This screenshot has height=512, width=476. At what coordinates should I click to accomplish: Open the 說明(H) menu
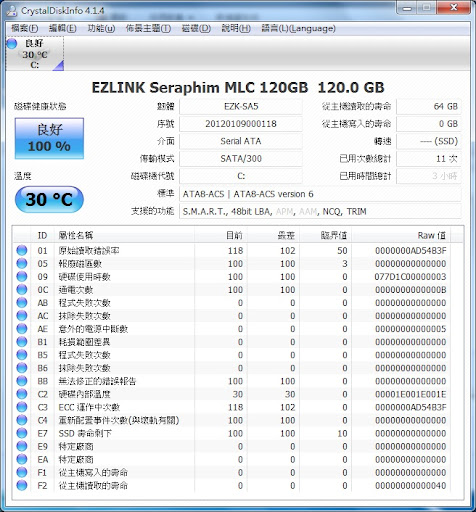click(236, 28)
